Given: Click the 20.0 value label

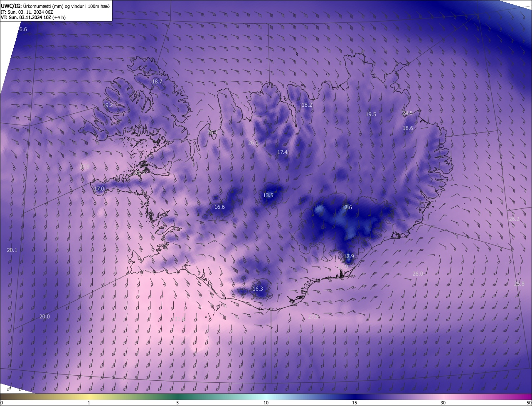Looking at the screenshot, I should (x=44, y=316).
